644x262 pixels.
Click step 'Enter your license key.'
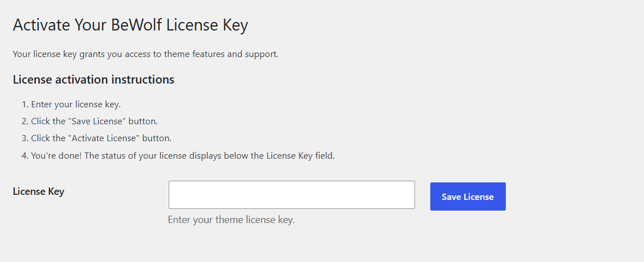point(76,104)
